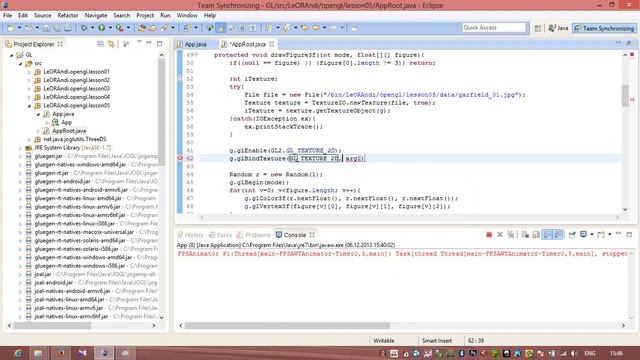Image resolution: width=640 pixels, height=360 pixels.
Task: Toggle Link with Editor in Project Explorer
Action: click(111, 44)
